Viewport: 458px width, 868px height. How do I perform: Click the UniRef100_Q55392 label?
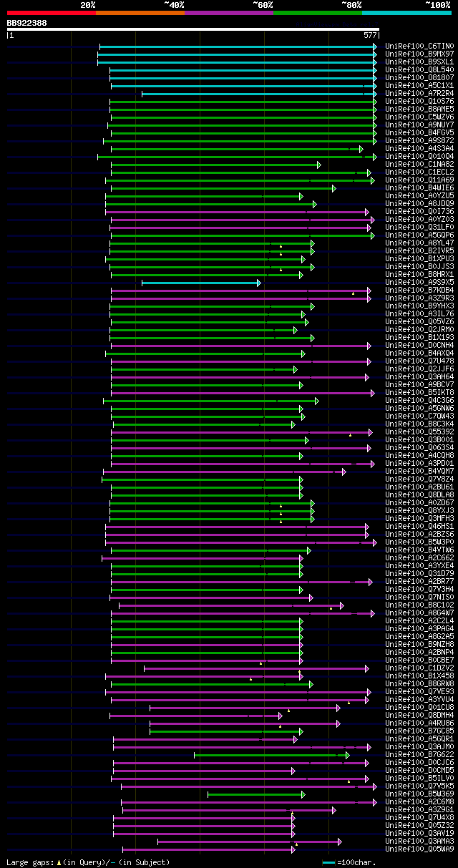419,432
